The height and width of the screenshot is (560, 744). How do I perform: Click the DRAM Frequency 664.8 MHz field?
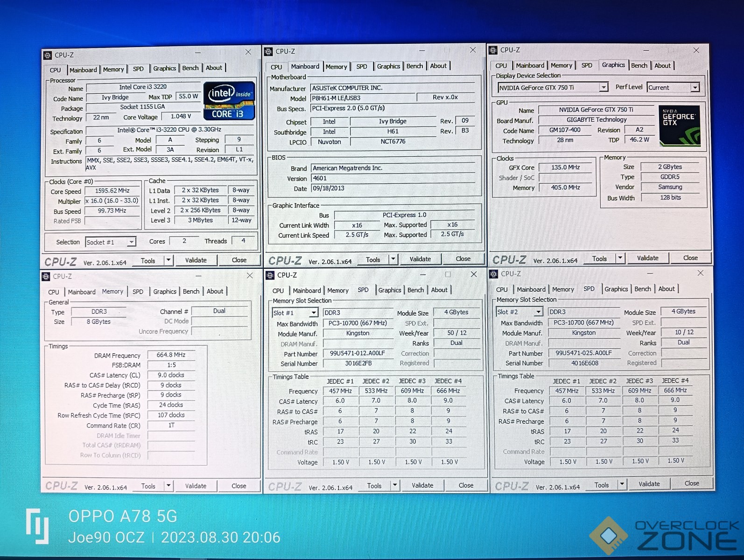(171, 355)
